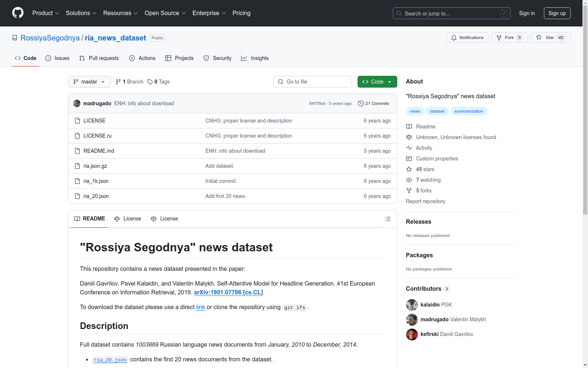Open kefirski's contributor avatar

(x=412, y=334)
